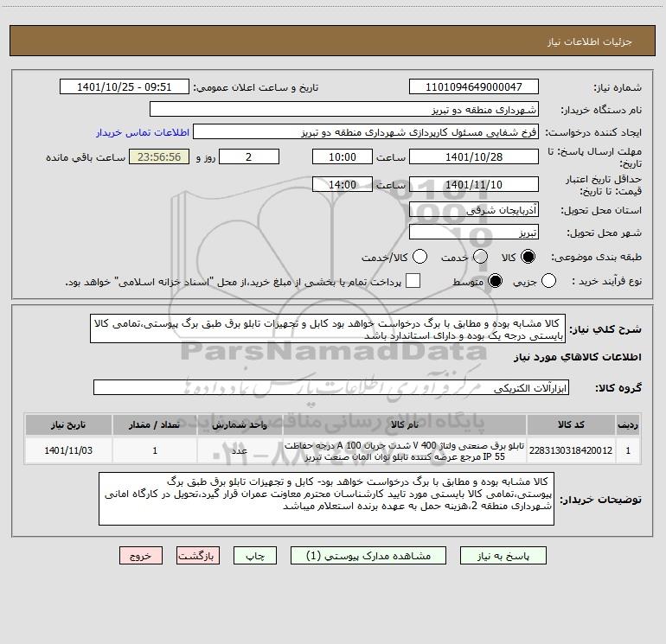Viewport: 666px width, 644px height.
Task: Click the اطلاعات کالاهای مورد نیاز heading
Action: point(578,357)
